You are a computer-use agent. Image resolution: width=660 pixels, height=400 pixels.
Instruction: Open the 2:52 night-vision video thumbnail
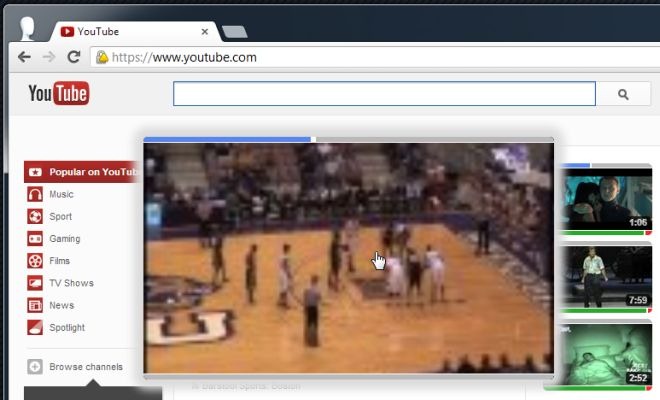(x=607, y=355)
